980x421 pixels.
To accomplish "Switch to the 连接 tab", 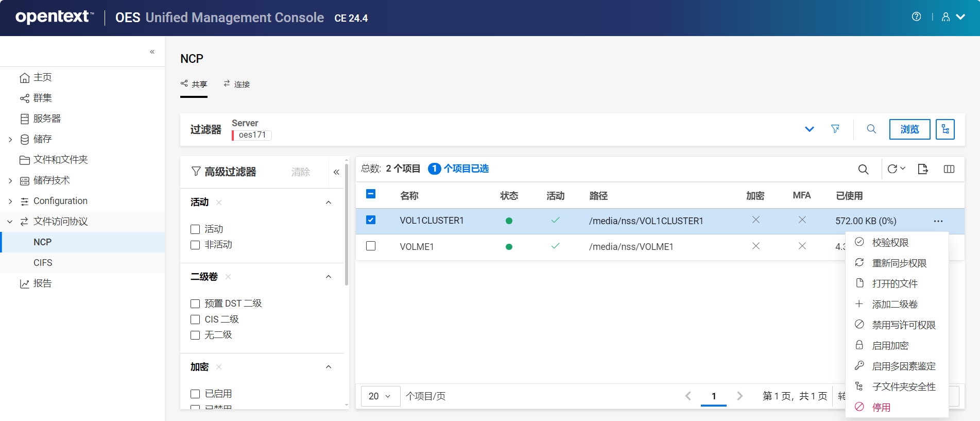I will [x=237, y=84].
